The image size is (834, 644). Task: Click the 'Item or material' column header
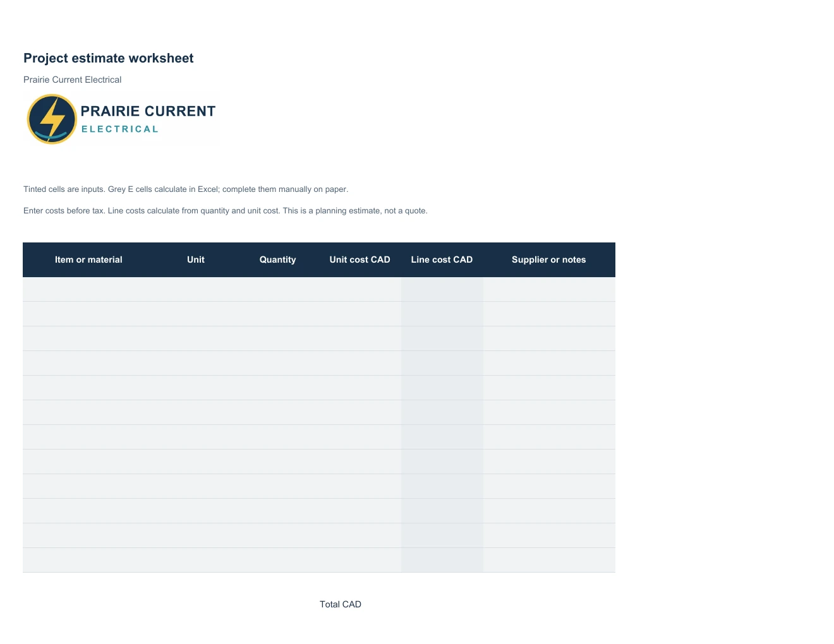[88, 259]
